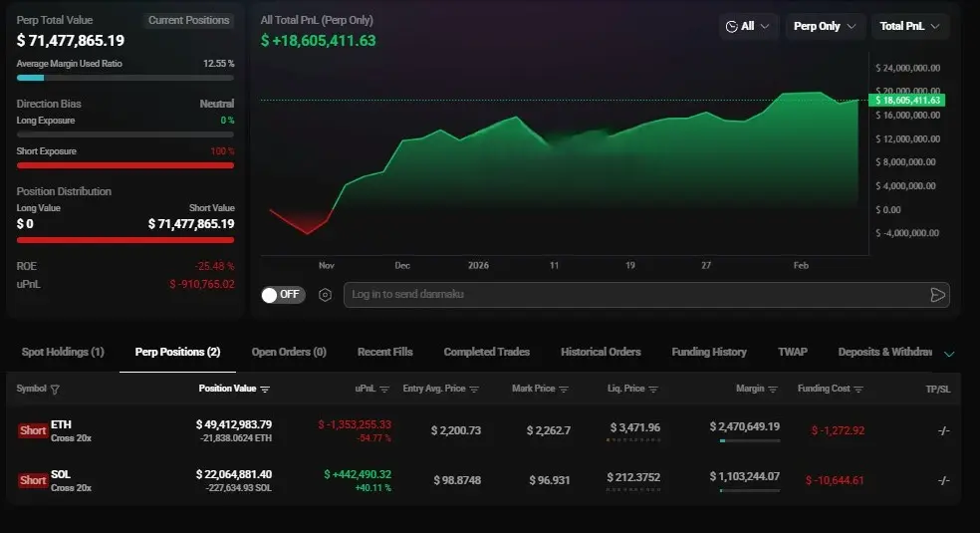Click the Long Exposure bar
980x533 pixels.
[125, 134]
